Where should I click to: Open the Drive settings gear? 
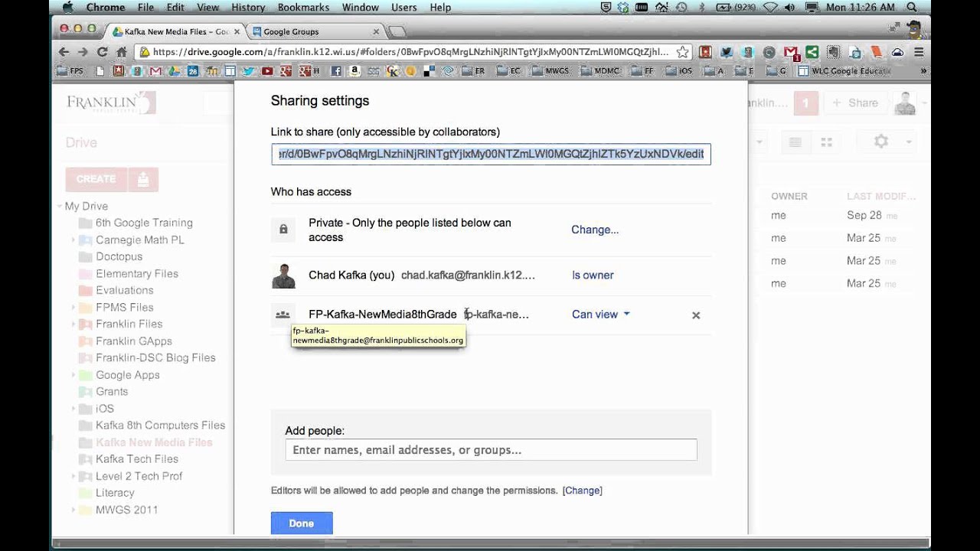tap(881, 142)
